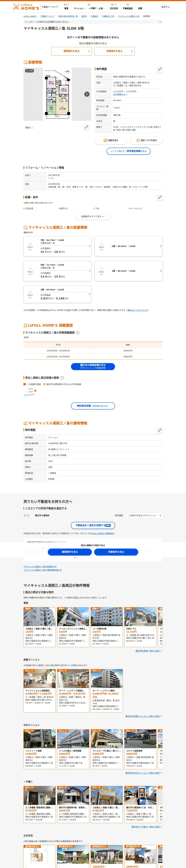
Task: Click the pencil edit icon in 建物情報 物件概要
Action: click(x=160, y=430)
